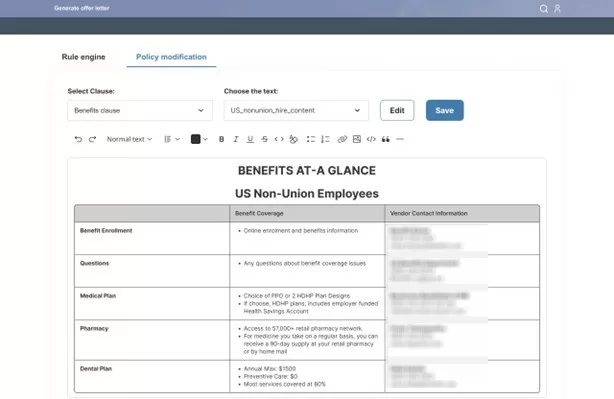Apply bold formatting
Screen dimensions: 614x399
coord(221,139)
